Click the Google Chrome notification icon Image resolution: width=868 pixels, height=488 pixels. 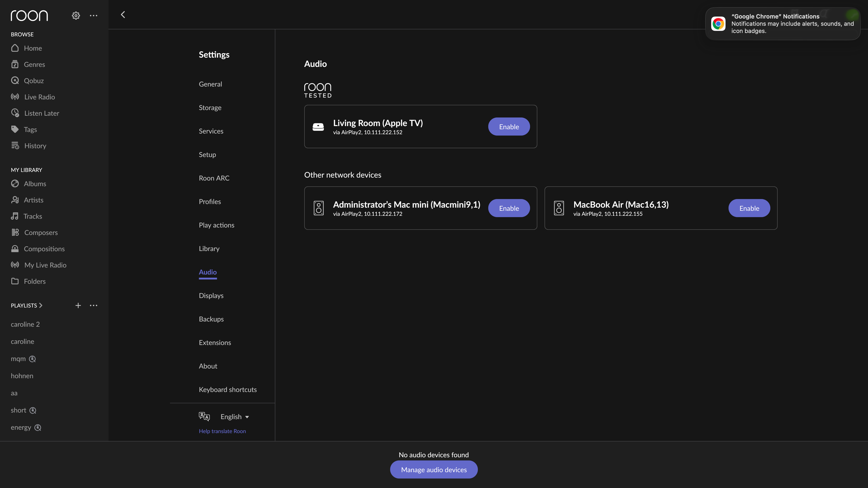click(718, 23)
